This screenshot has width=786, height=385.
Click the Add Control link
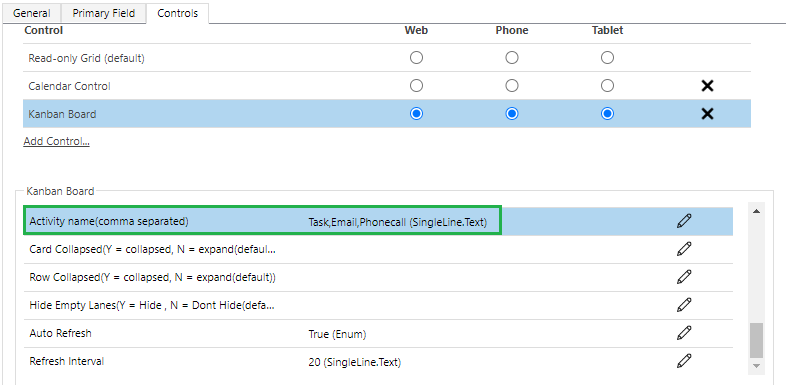(56, 141)
